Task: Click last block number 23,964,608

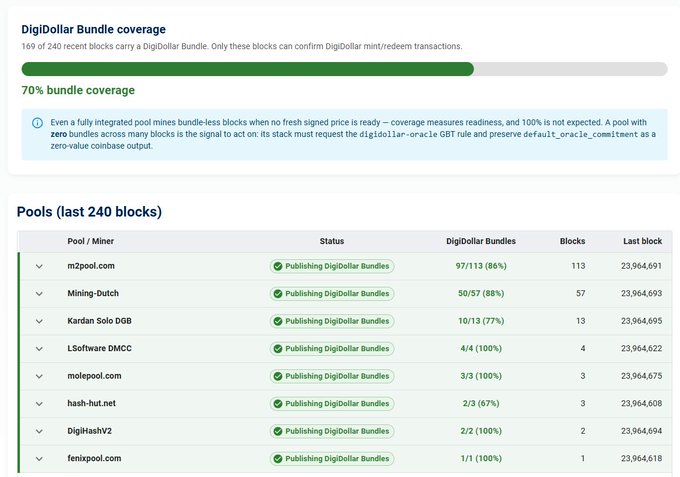Action: [x=641, y=404]
